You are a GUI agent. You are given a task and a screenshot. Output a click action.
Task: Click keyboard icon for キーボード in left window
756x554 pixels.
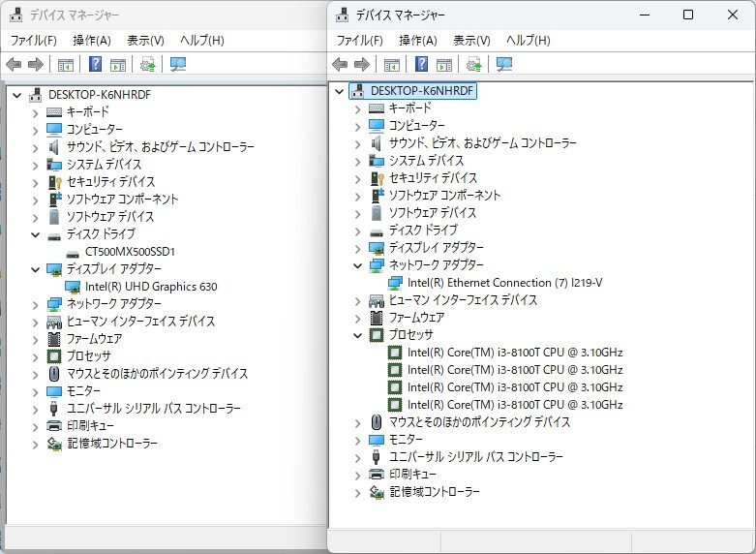54,112
